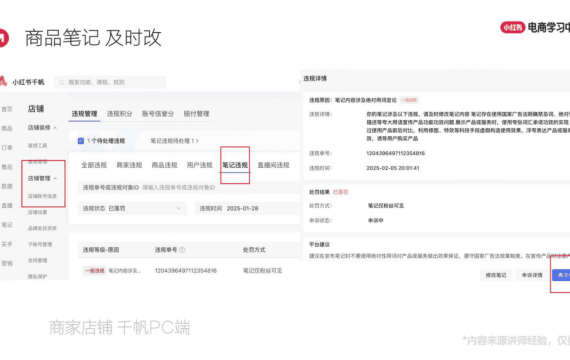Image resolution: width=570 pixels, height=360 pixels.
Task: Collapse the 店铺装修 sidebar group
Action: click(42, 128)
